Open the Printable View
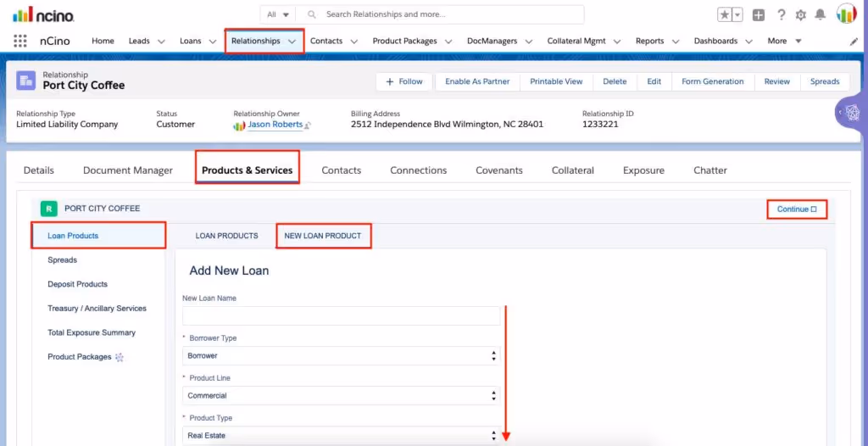The height and width of the screenshot is (446, 868). click(556, 81)
